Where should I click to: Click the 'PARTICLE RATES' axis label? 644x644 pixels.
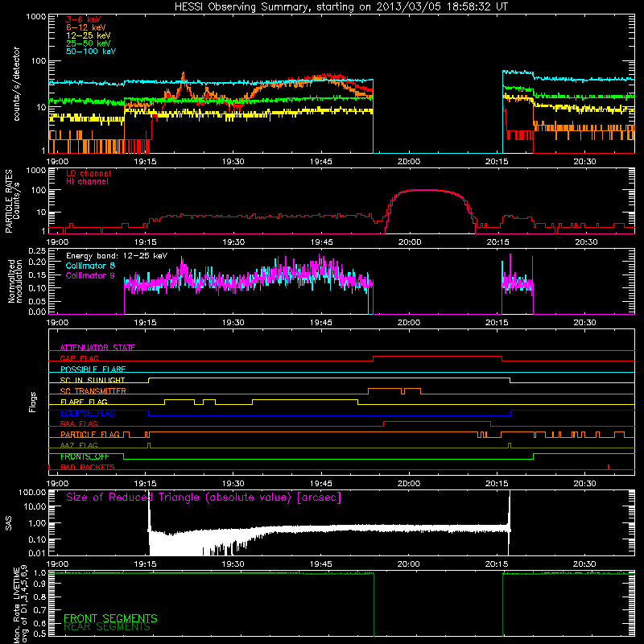(x=9, y=200)
